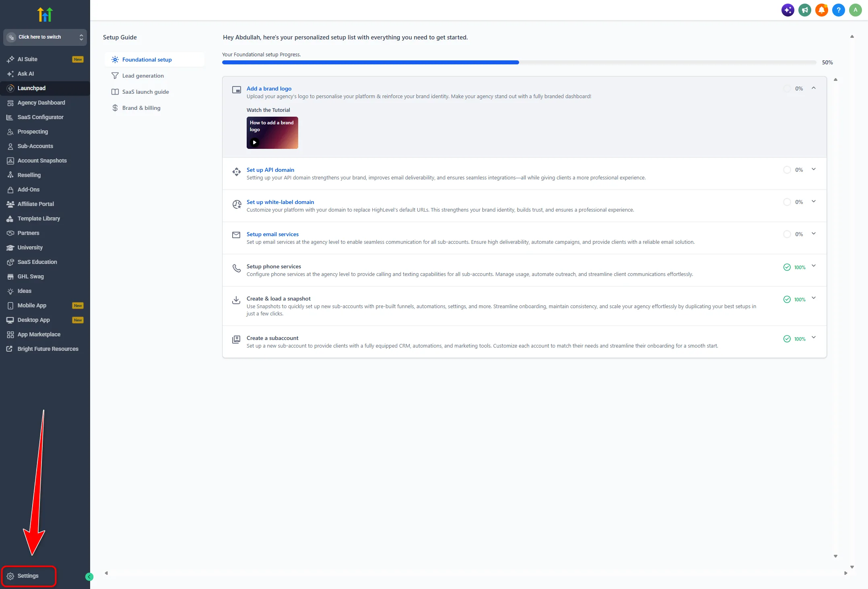The image size is (868, 589).
Task: Open Settings in the sidebar
Action: 29,576
